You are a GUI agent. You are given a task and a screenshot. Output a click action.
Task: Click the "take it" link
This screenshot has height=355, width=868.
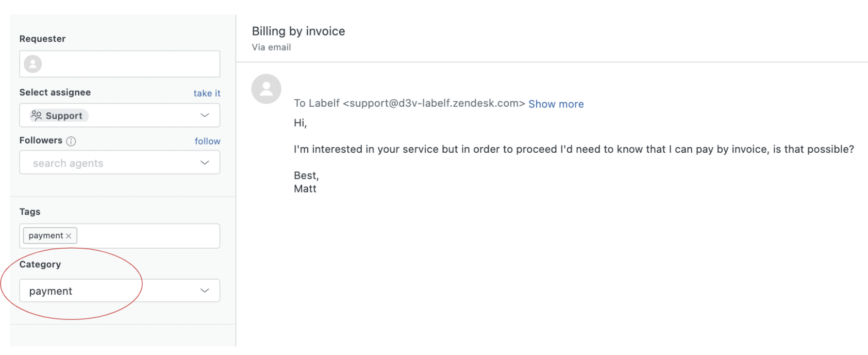tap(207, 93)
